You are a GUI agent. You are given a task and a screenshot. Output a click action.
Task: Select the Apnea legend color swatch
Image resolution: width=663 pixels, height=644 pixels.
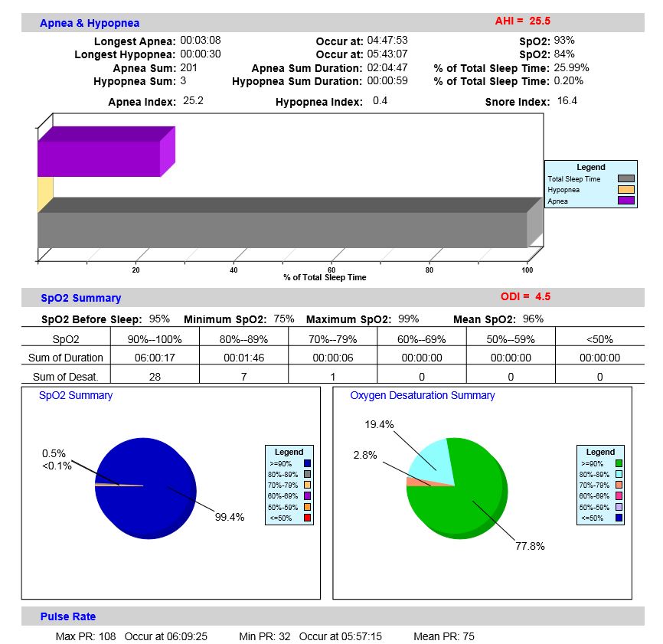(x=624, y=201)
